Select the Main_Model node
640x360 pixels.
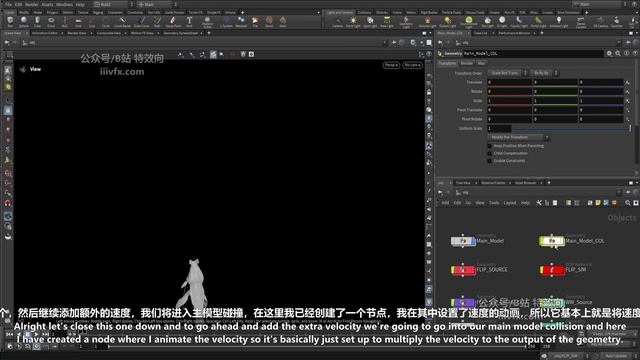[x=463, y=241]
